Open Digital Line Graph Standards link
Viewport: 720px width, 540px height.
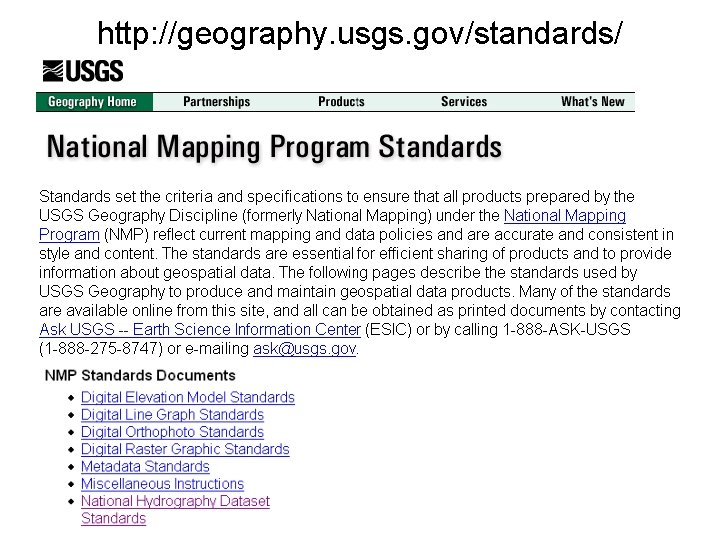pos(172,415)
